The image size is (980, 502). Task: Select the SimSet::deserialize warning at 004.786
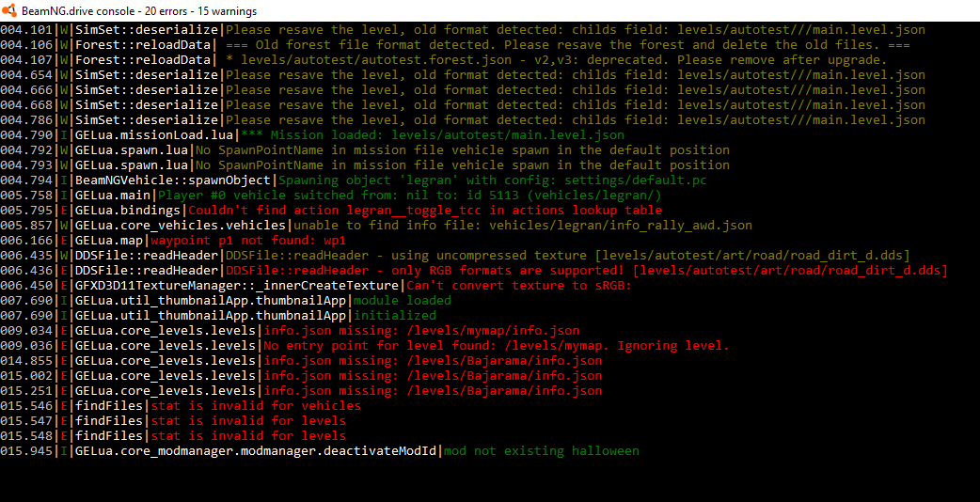[x=463, y=120]
